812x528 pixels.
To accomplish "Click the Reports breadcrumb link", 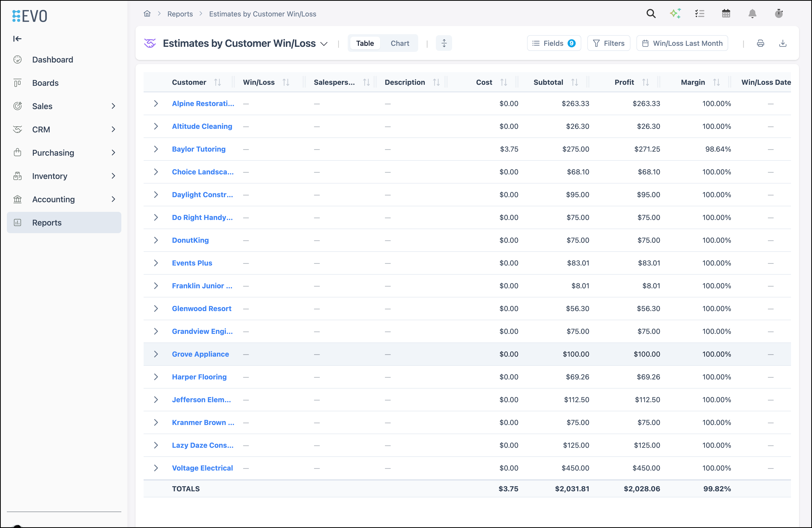I will 180,14.
